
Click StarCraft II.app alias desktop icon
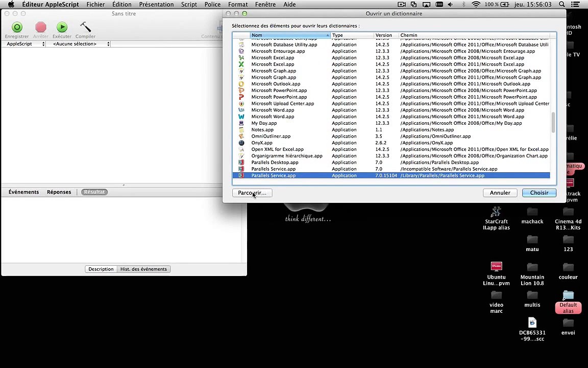[496, 212]
